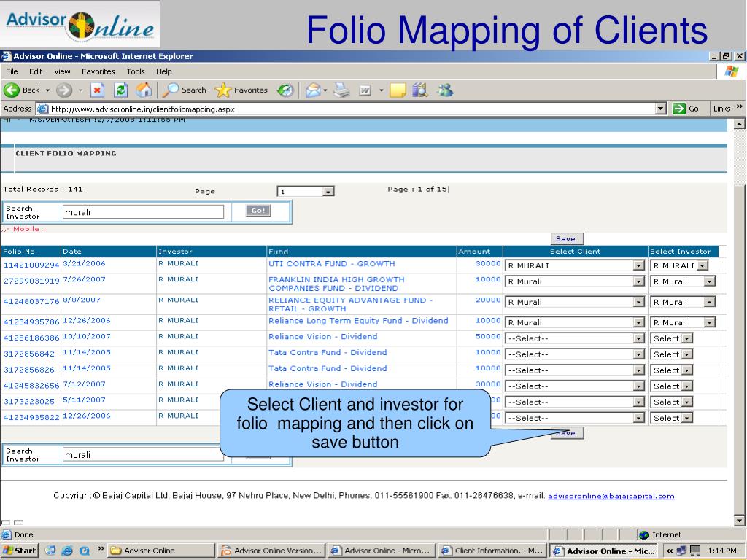Screen dimensions: 747x560
Task: Click the Reliance Long Term Equity Fund text
Action: click(358, 321)
